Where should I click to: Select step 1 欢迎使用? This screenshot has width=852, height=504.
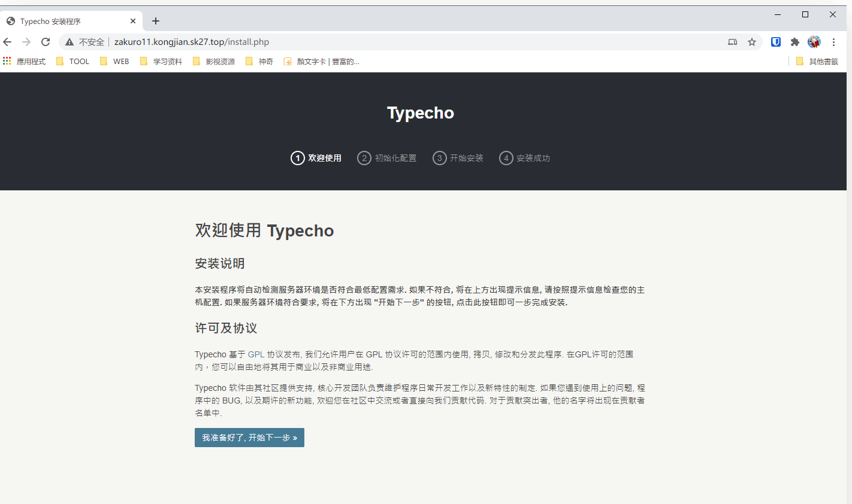pyautogui.click(x=316, y=158)
